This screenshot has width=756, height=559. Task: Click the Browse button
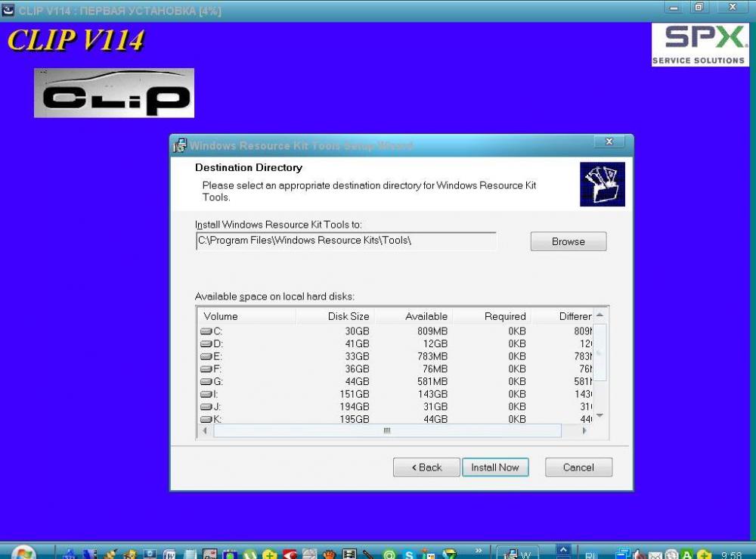point(569,241)
